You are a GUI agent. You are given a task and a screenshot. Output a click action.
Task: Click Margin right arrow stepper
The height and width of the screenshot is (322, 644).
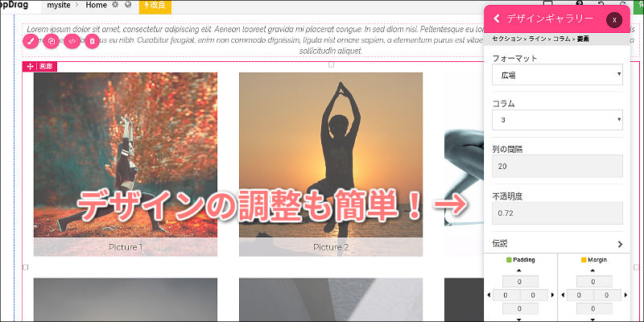click(626, 295)
